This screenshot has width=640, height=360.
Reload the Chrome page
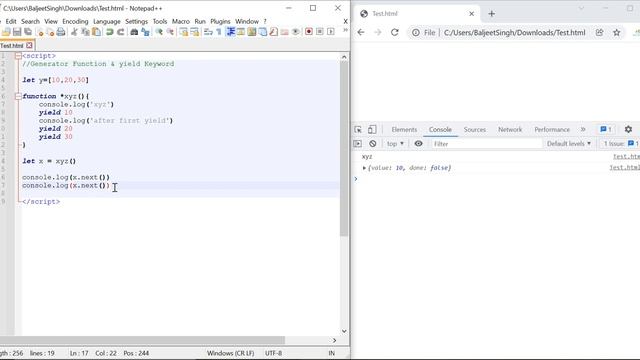tap(394, 32)
